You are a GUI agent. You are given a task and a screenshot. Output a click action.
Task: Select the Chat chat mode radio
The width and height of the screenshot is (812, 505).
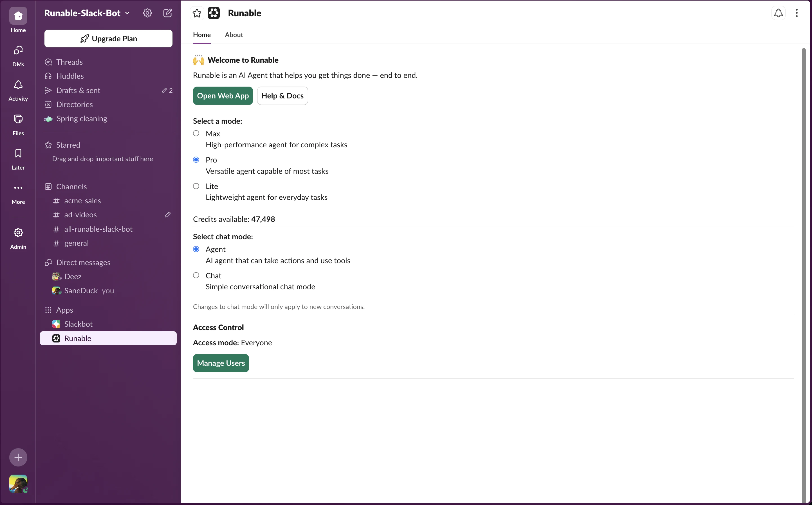tap(196, 275)
